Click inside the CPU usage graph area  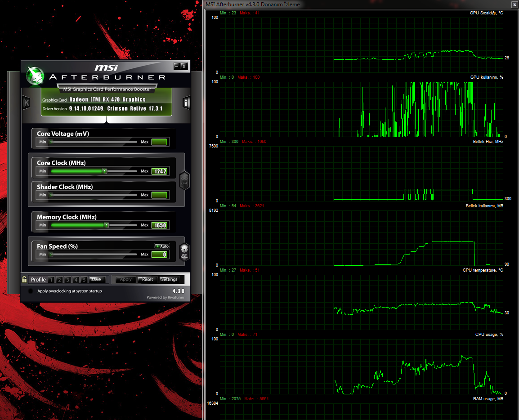pos(362,366)
